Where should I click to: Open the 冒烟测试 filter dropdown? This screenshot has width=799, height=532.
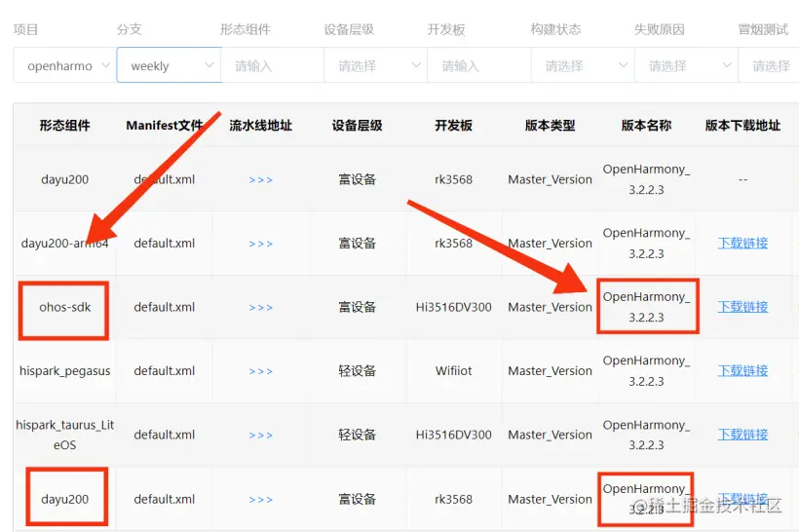(x=769, y=65)
